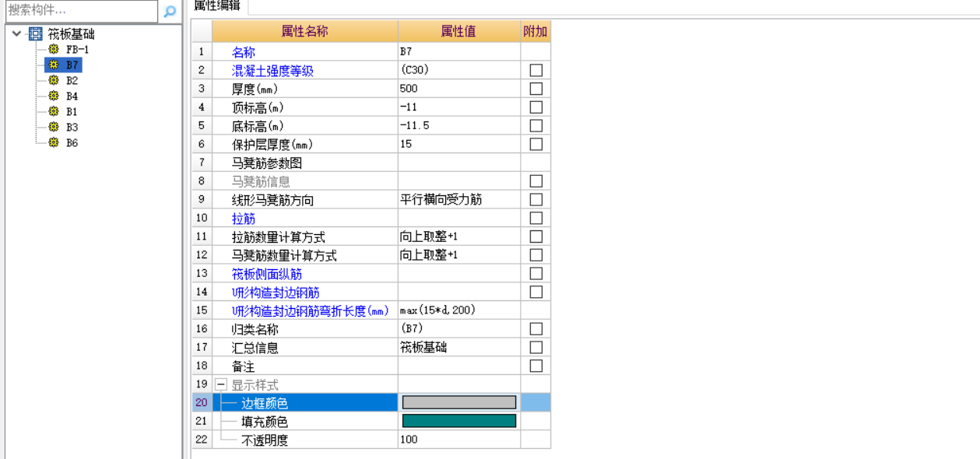Click the gear icon beside B4

(53, 96)
